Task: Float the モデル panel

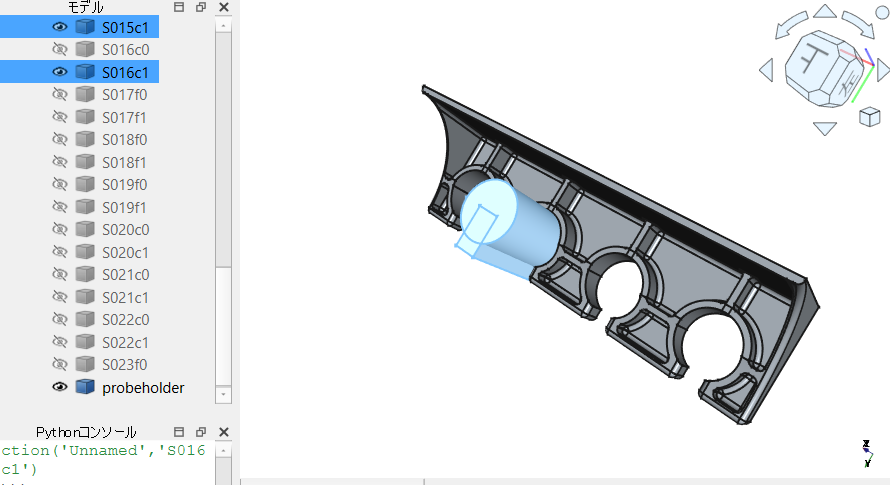Action: (201, 7)
